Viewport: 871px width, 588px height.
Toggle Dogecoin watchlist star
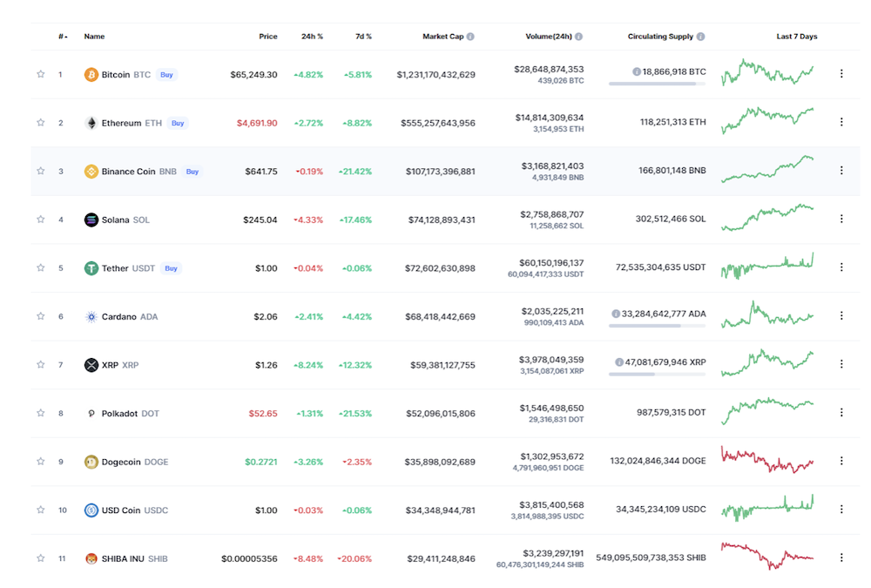pos(41,462)
